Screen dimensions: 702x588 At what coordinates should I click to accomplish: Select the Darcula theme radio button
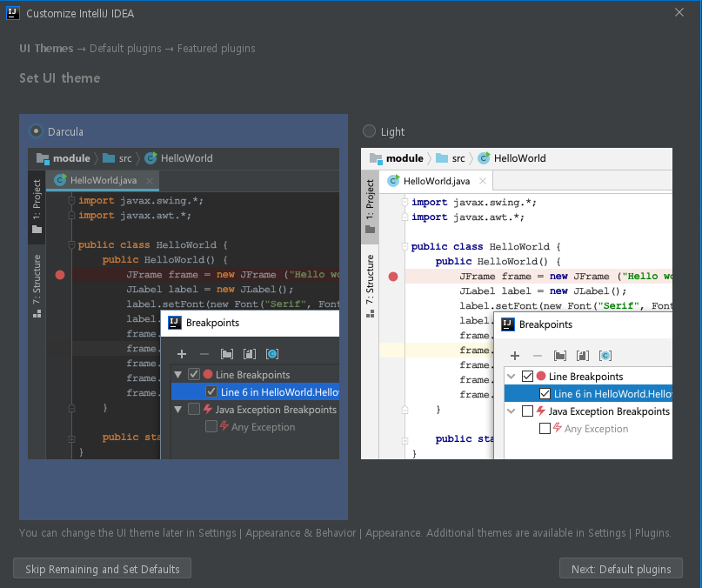(x=37, y=131)
